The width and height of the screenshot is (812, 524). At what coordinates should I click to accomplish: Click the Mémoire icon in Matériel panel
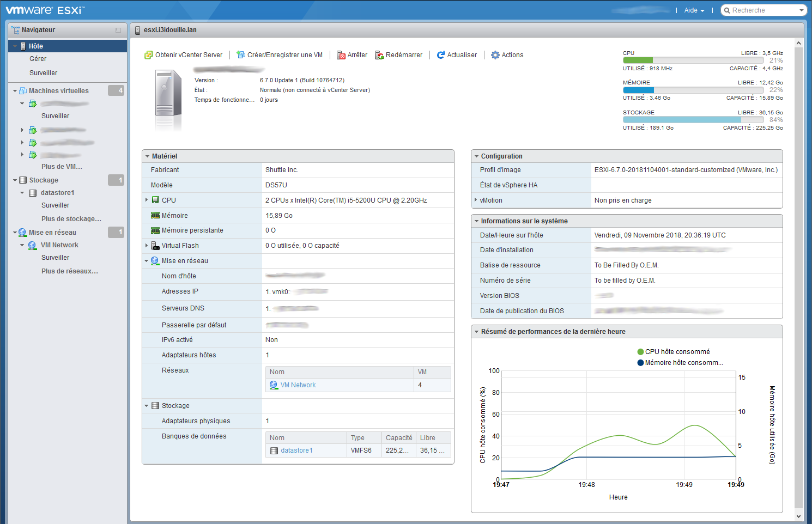pos(155,216)
